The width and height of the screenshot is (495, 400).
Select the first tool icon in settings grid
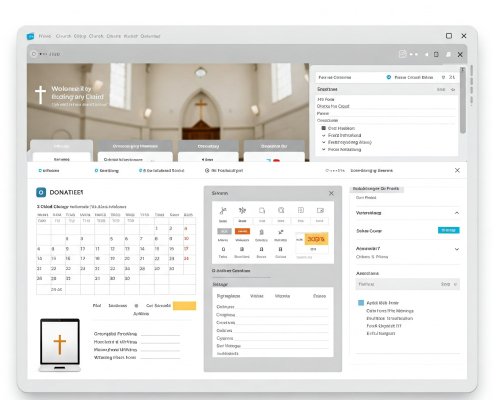pos(223,211)
